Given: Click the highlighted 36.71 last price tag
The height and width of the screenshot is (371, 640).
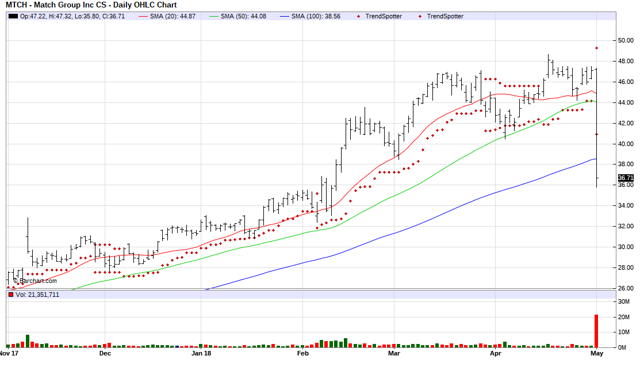Looking at the screenshot, I should pos(626,178).
